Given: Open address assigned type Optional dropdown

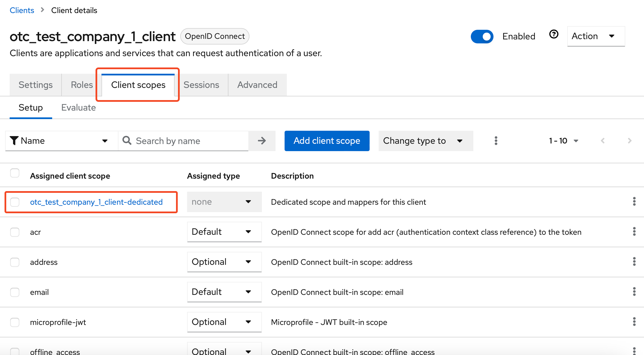Looking at the screenshot, I should 224,262.
